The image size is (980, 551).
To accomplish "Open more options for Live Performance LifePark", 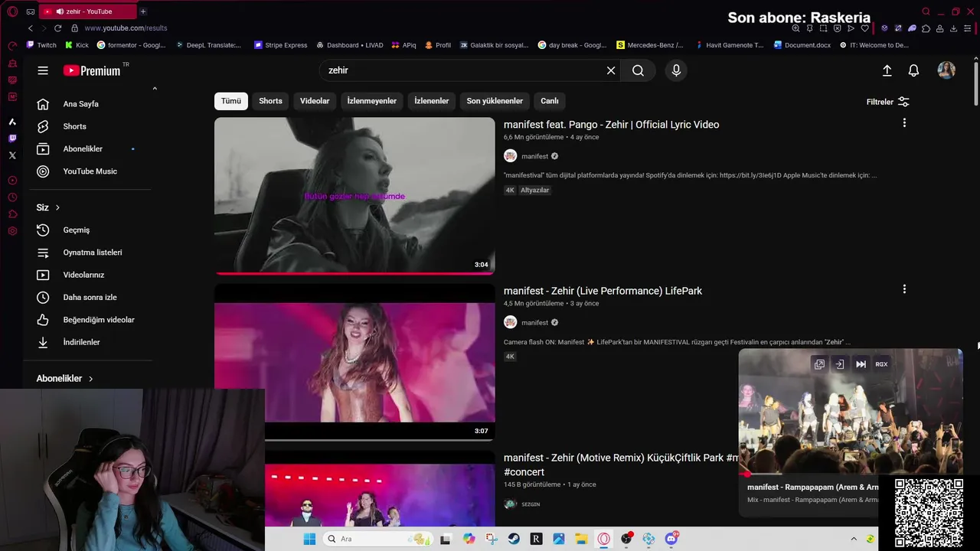I will [x=904, y=289].
